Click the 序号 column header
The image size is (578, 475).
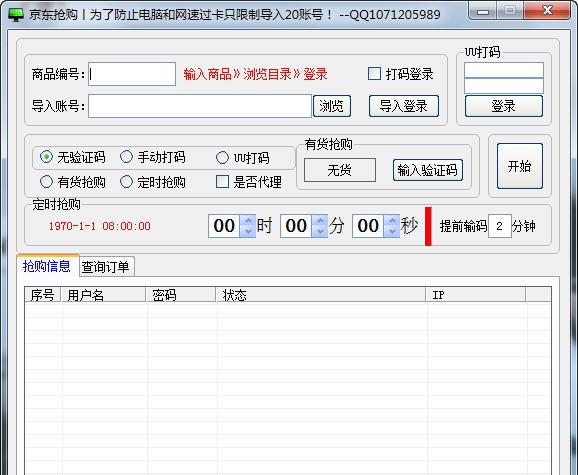43,295
